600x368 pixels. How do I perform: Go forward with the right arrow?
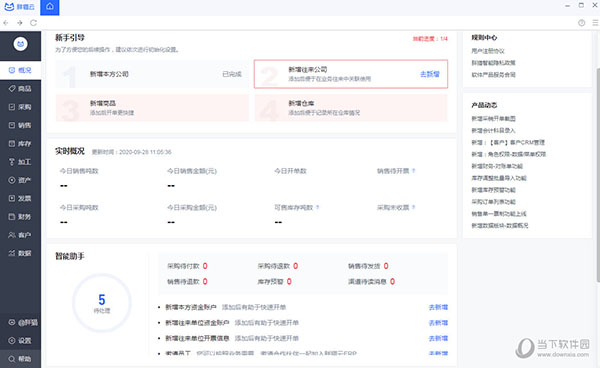coord(20,23)
